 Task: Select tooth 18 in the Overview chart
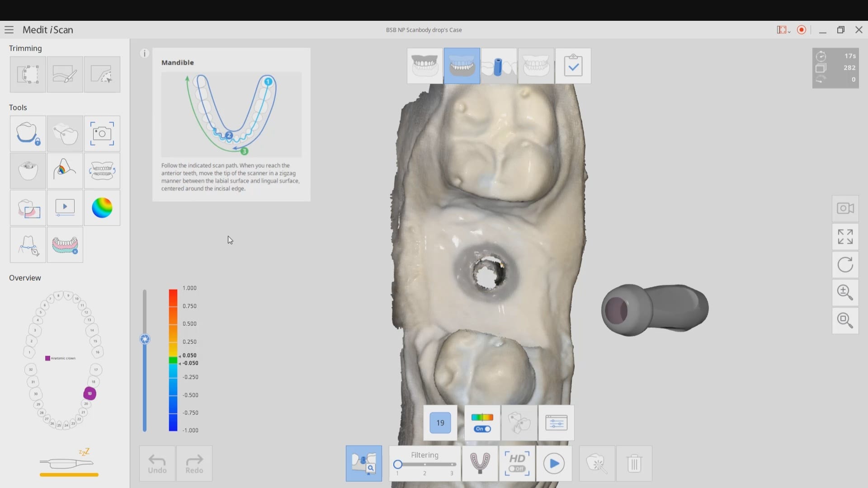94,382
